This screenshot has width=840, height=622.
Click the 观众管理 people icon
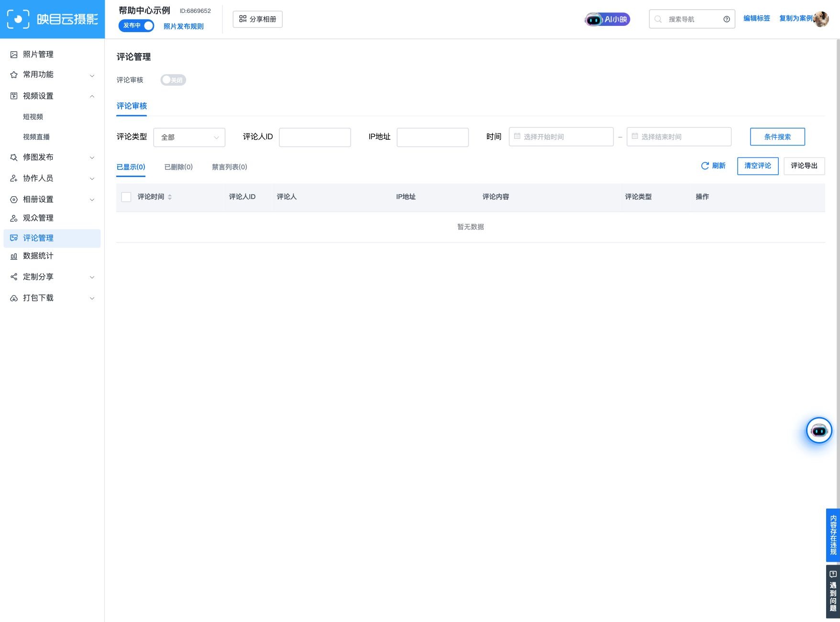(14, 218)
